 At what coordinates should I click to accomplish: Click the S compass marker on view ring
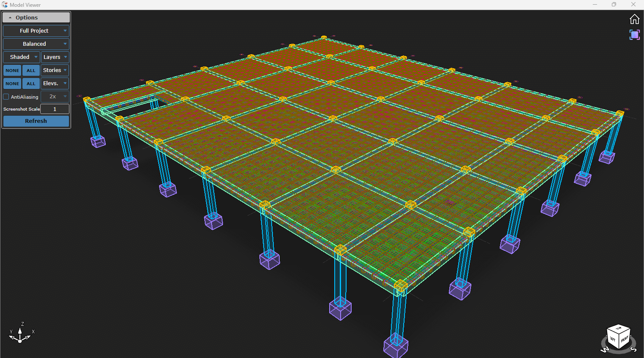click(634, 349)
